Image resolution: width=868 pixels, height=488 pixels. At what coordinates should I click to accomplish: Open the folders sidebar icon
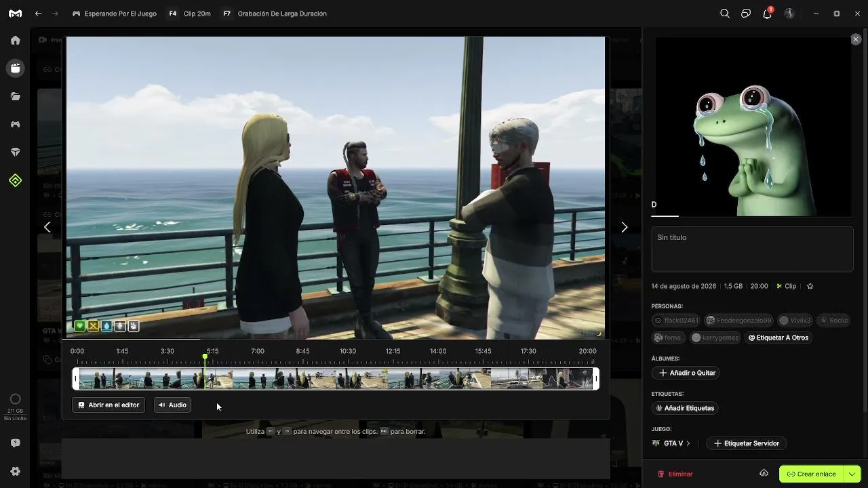pos(16,96)
